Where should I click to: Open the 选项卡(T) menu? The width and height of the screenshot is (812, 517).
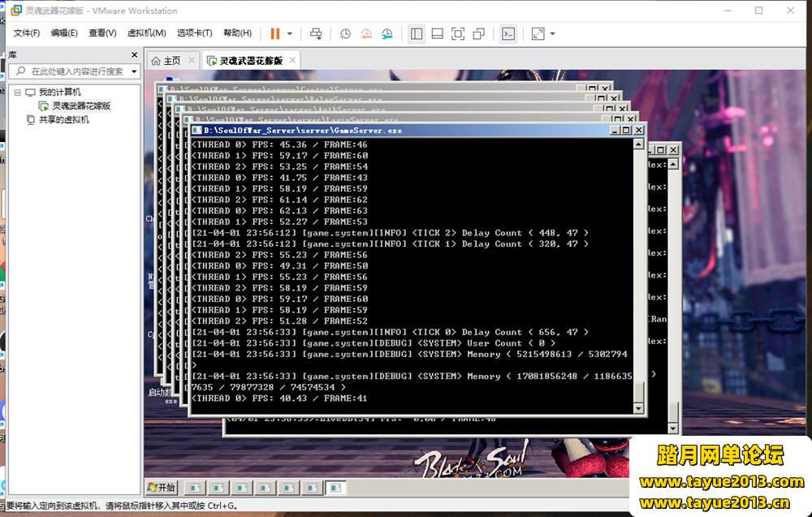(x=195, y=33)
